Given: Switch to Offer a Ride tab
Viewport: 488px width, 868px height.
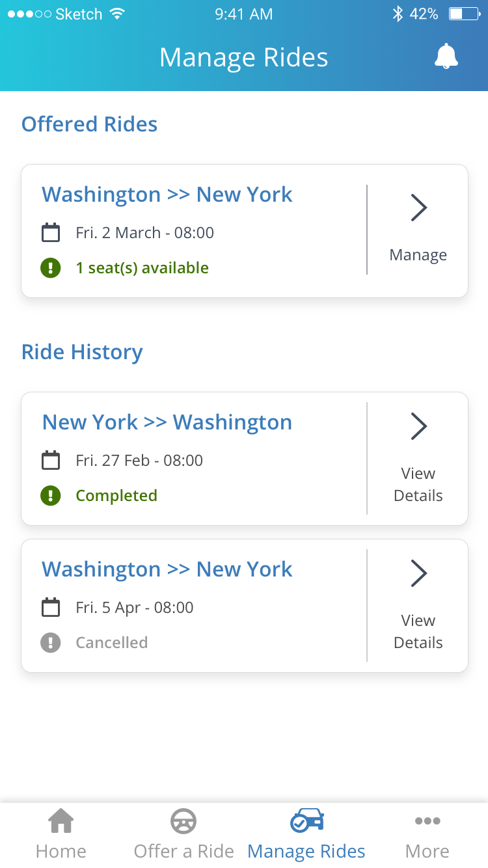Looking at the screenshot, I should 183,834.
